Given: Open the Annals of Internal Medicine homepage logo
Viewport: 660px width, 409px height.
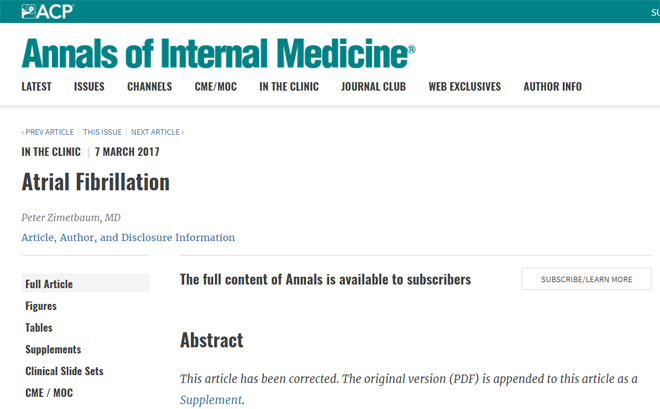Looking at the screenshot, I should [218, 53].
